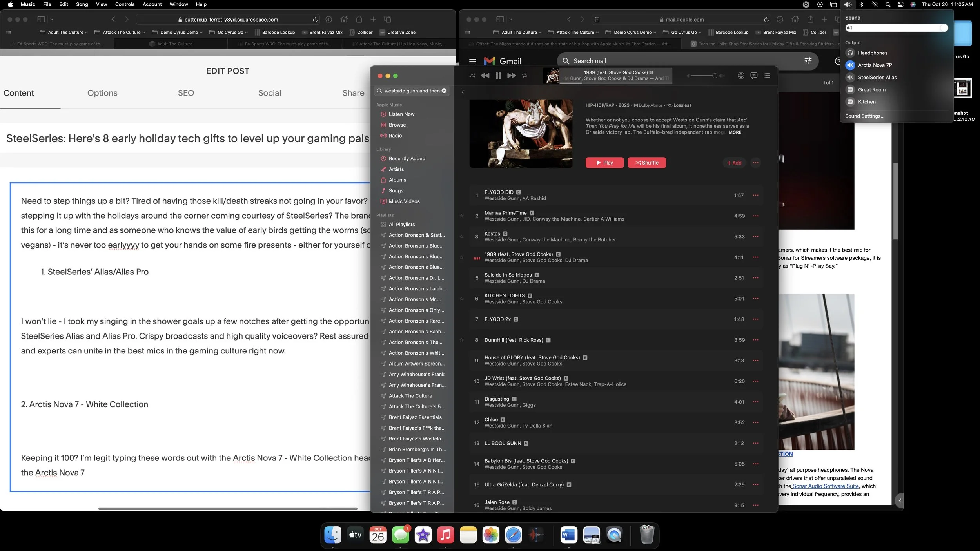Expand Go Cyrus Go bookmarks in Squarespace window
The image size is (980, 551).
click(x=229, y=33)
